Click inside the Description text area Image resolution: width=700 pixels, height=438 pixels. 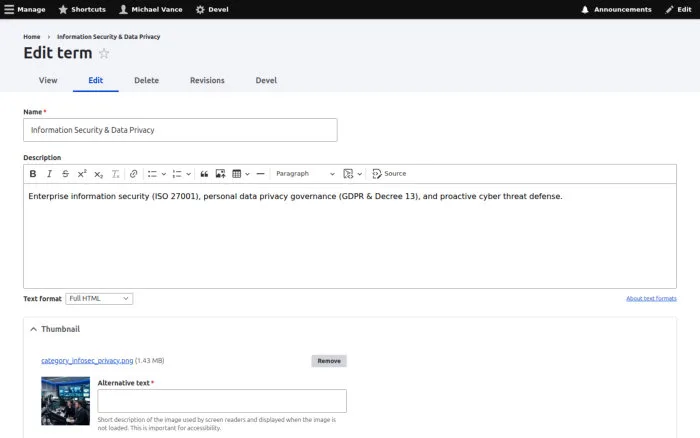pos(350,236)
